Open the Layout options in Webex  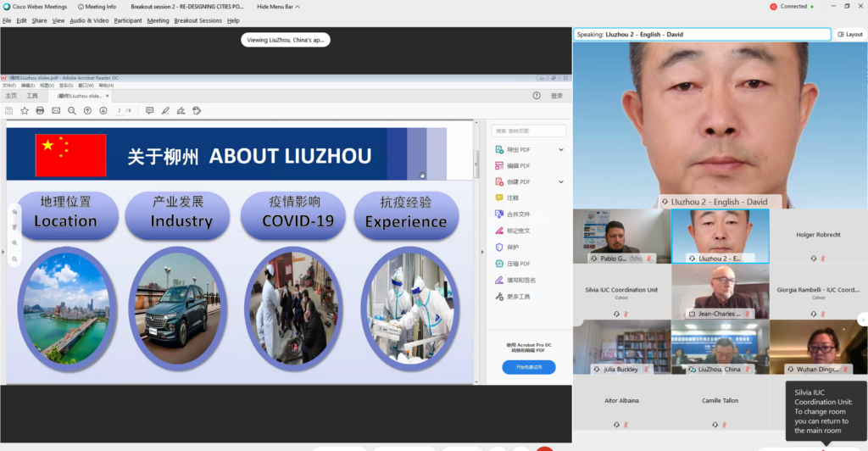click(850, 35)
